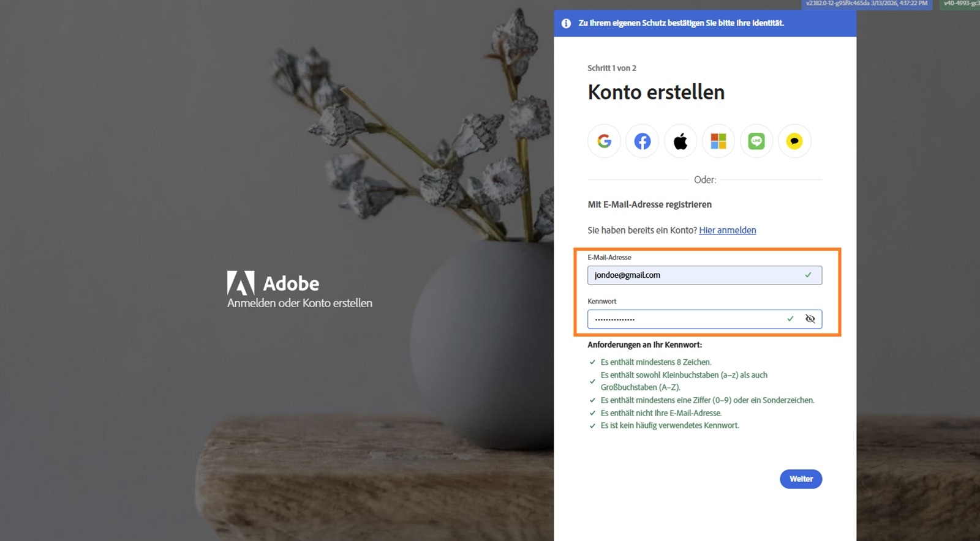Focus the E-Mail-Adresse input field
The width and height of the screenshot is (980, 541).
click(692, 275)
